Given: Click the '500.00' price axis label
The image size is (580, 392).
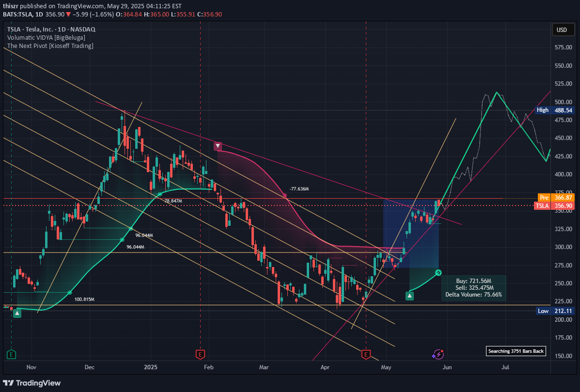Looking at the screenshot, I should 564,102.
